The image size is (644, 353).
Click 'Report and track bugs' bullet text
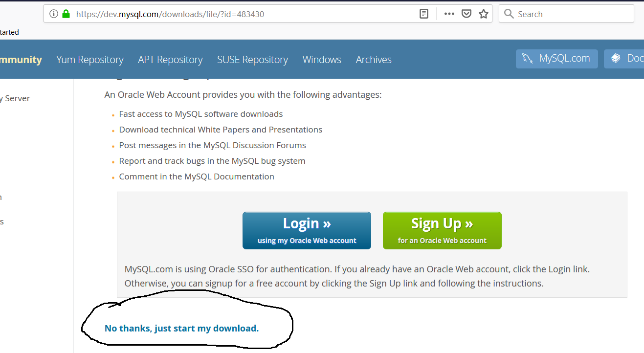(212, 161)
